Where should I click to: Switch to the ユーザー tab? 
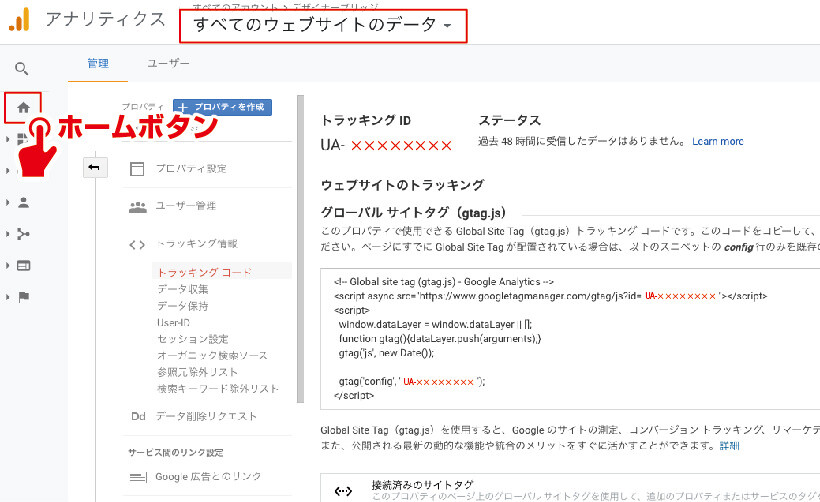[x=168, y=63]
